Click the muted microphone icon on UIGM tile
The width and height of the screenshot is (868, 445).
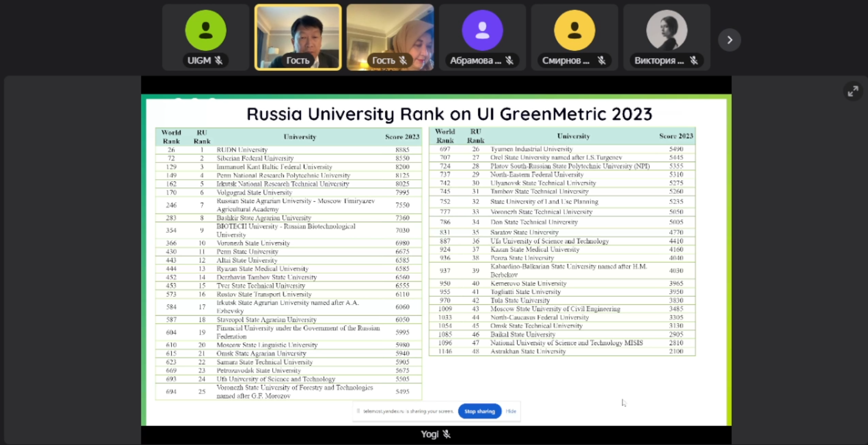click(219, 60)
